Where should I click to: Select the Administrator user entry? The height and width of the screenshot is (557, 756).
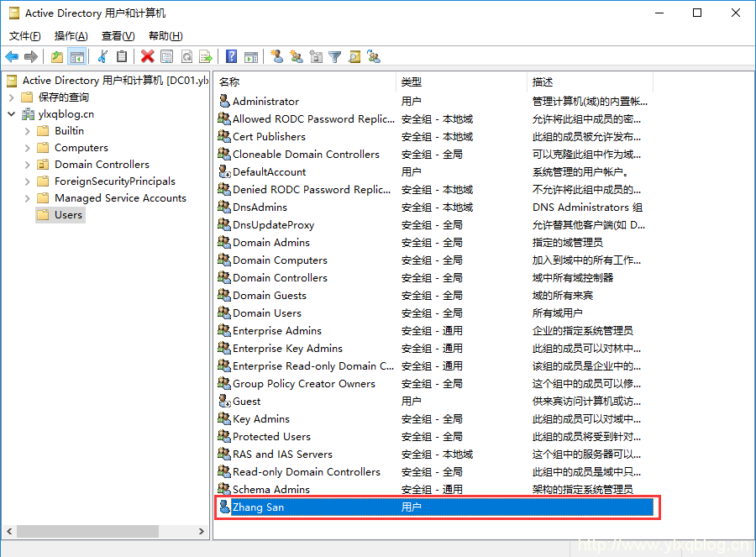click(x=265, y=102)
